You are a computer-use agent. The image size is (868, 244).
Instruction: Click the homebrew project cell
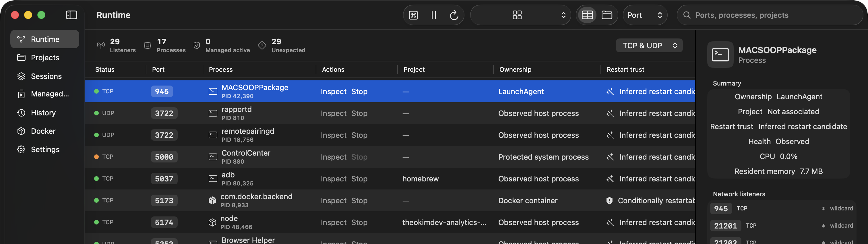pyautogui.click(x=421, y=179)
